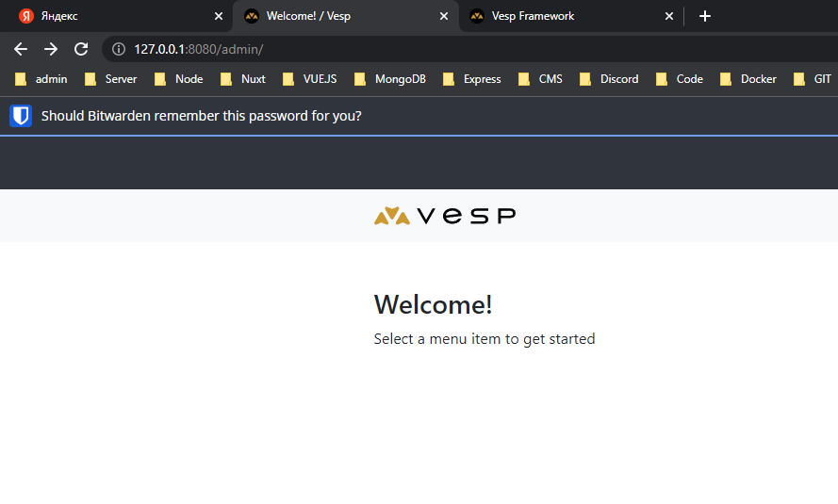The height and width of the screenshot is (504, 838).
Task: Open the Server bookmark folder
Action: (110, 79)
